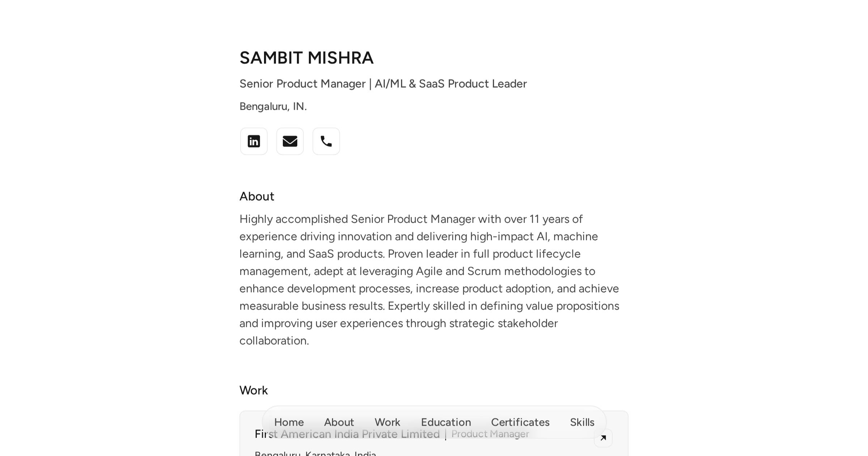The width and height of the screenshot is (868, 456).
Task: Click the diagonal arrow beside Product Manager entry
Action: (603, 438)
